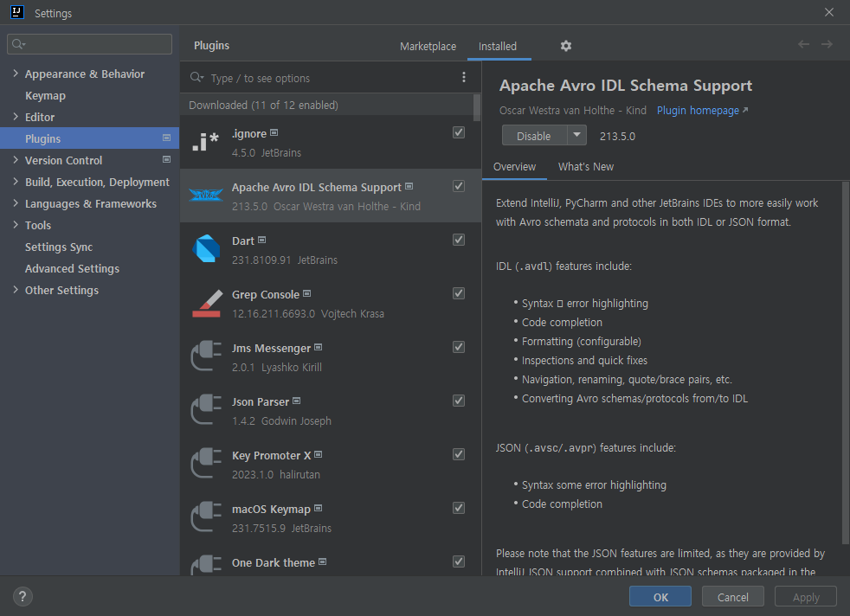This screenshot has width=850, height=616.
Task: Toggle the One Dark theme checkbox
Action: point(459,561)
